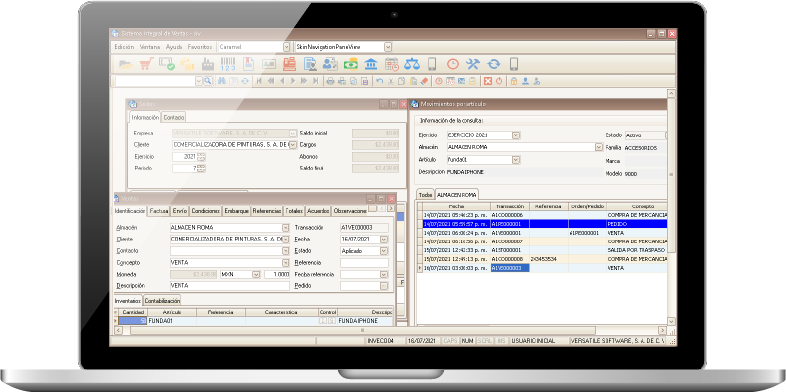Go to last record arrow

[315, 81]
